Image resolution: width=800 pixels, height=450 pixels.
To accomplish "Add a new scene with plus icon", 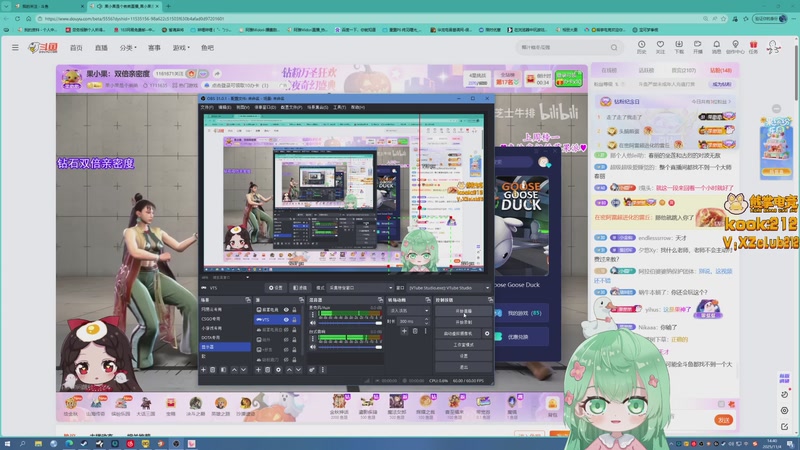I will click(204, 370).
